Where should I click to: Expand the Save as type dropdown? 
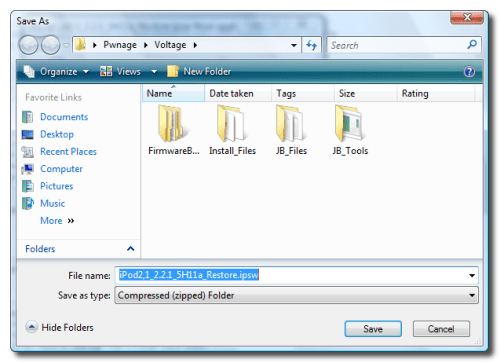(472, 295)
